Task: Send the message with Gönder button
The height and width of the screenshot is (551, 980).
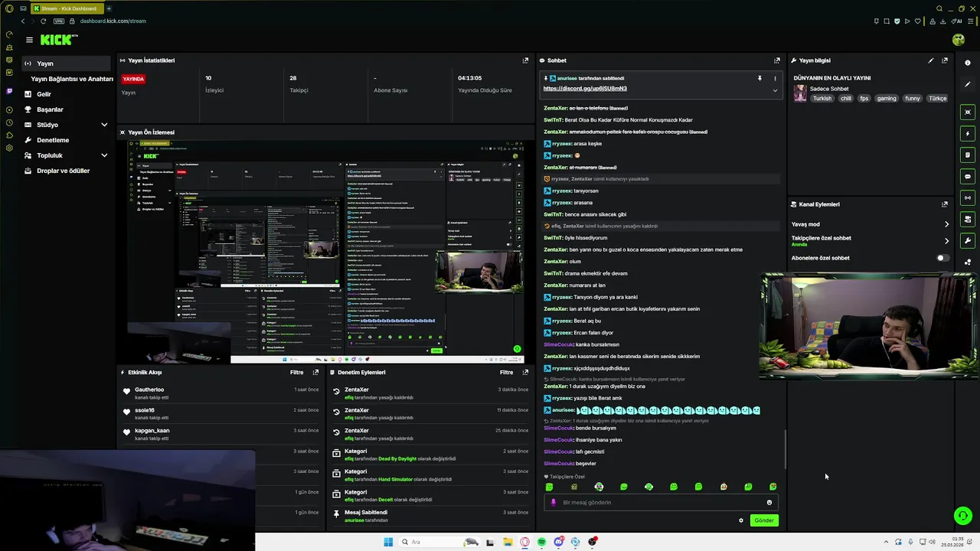Action: pos(764,520)
